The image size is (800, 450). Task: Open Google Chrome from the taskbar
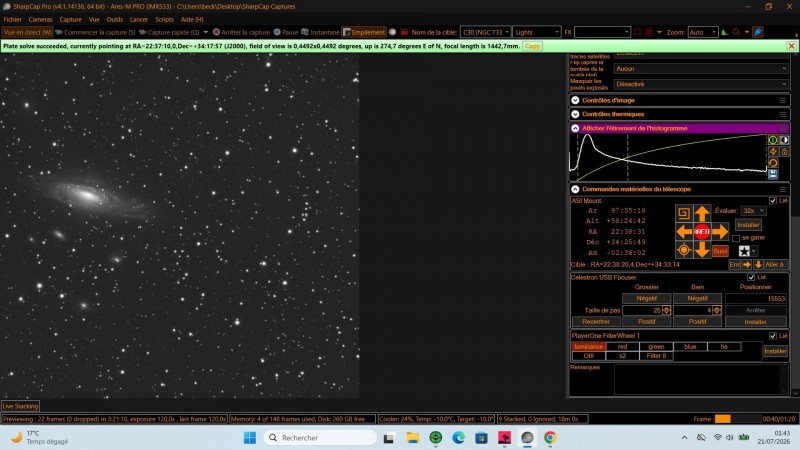[550, 438]
